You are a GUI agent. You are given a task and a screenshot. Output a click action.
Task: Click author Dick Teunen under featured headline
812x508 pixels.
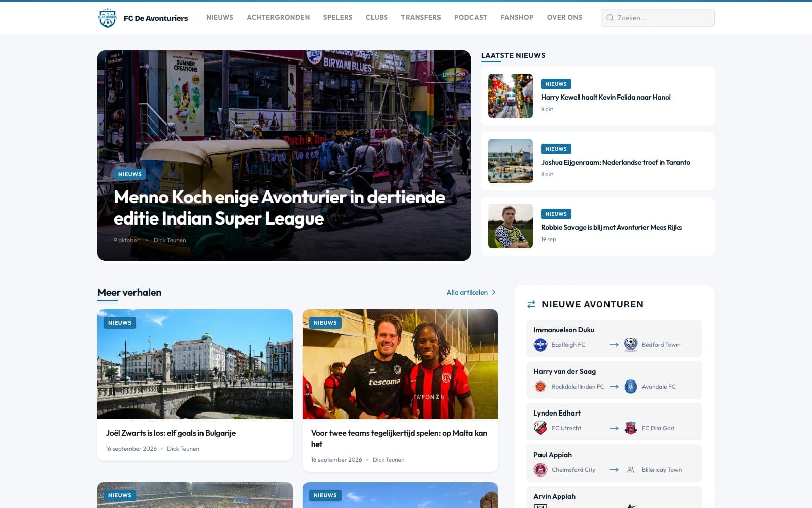(170, 240)
